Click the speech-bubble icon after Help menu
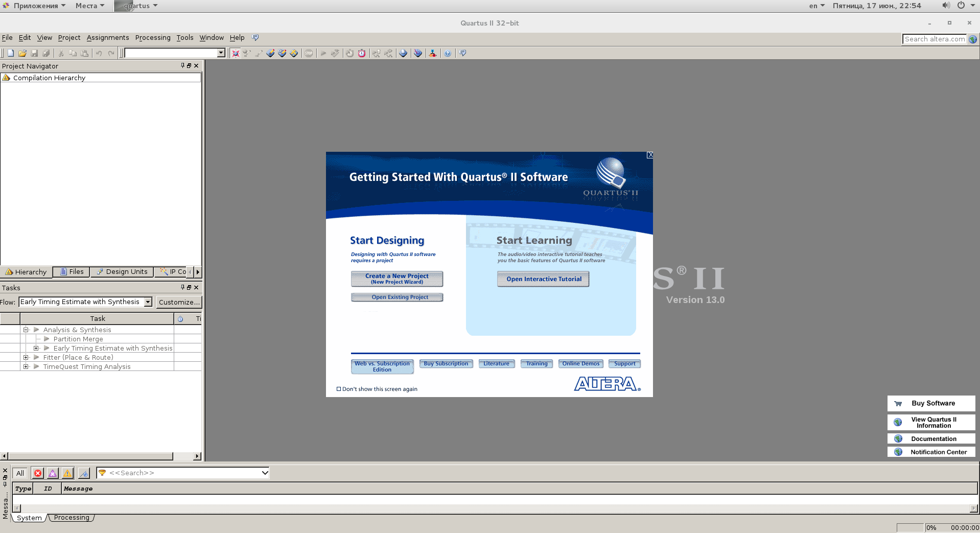The image size is (980, 533). (x=255, y=38)
